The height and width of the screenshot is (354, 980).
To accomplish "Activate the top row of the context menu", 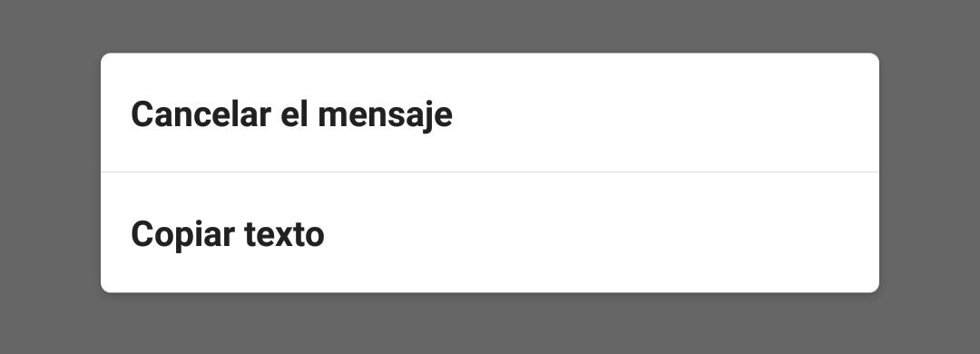I will (x=489, y=113).
